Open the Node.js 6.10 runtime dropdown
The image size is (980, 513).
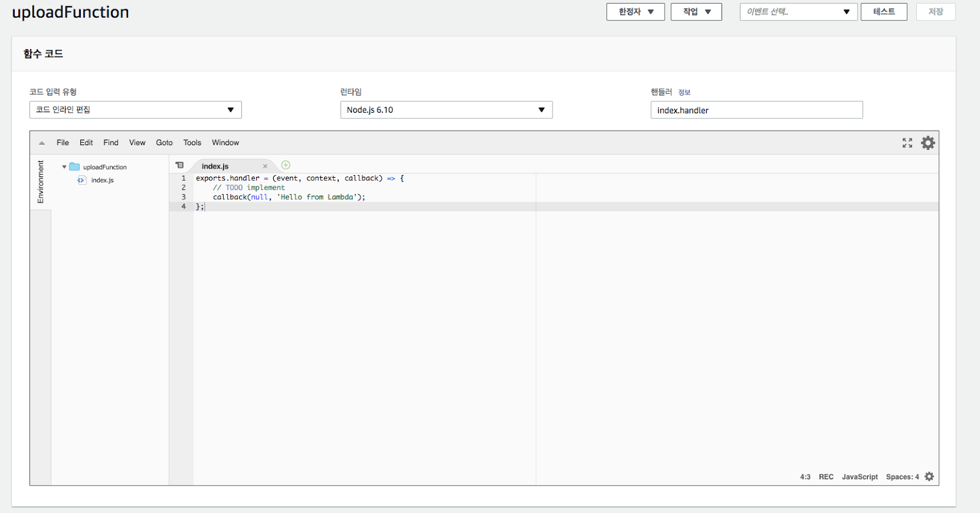[x=446, y=110]
